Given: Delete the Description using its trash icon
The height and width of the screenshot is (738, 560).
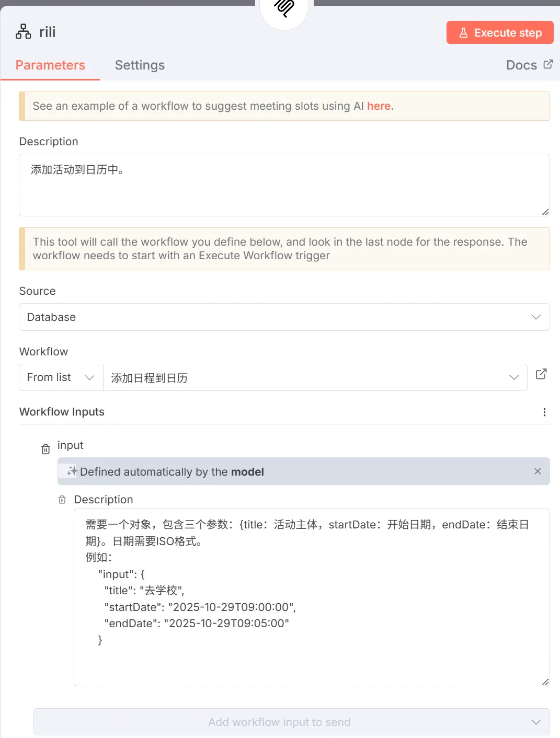Looking at the screenshot, I should pos(62,500).
